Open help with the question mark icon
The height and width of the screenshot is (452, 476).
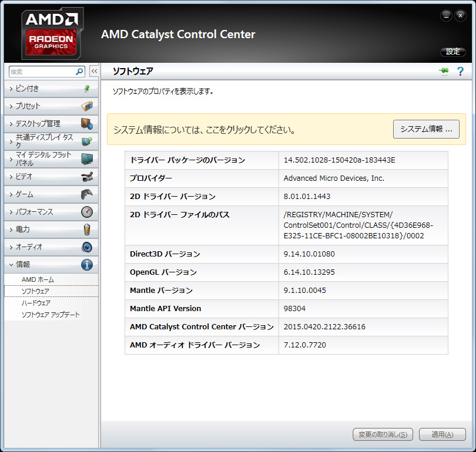[x=460, y=71]
